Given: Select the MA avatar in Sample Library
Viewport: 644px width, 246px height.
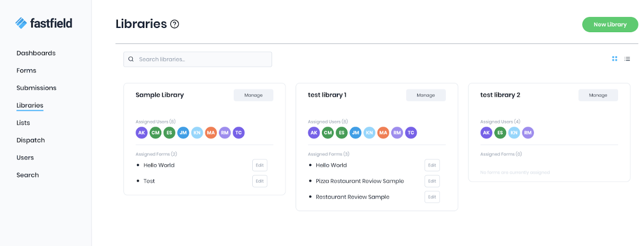Looking at the screenshot, I should (x=211, y=133).
